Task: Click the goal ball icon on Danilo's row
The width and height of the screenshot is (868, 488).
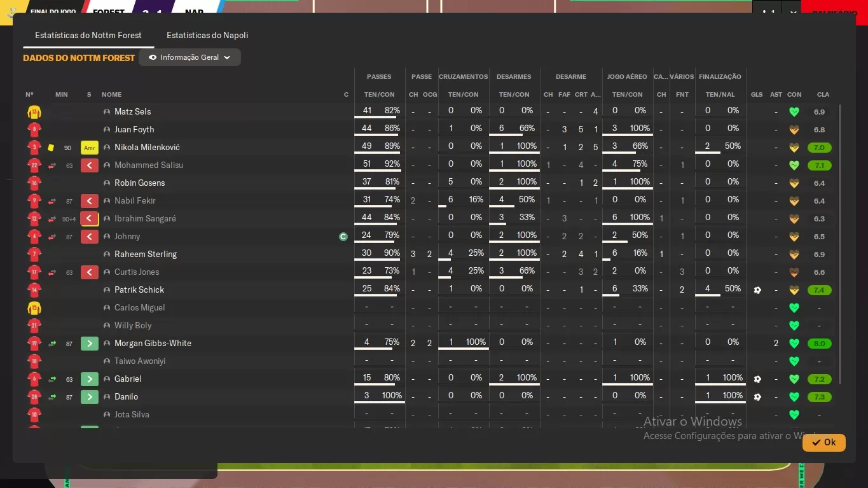Action: (757, 397)
